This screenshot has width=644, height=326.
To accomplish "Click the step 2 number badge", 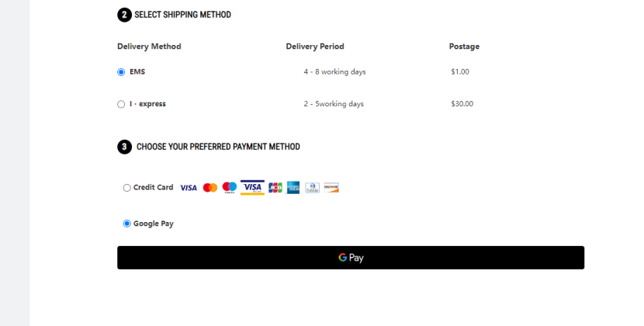I will coord(124,15).
